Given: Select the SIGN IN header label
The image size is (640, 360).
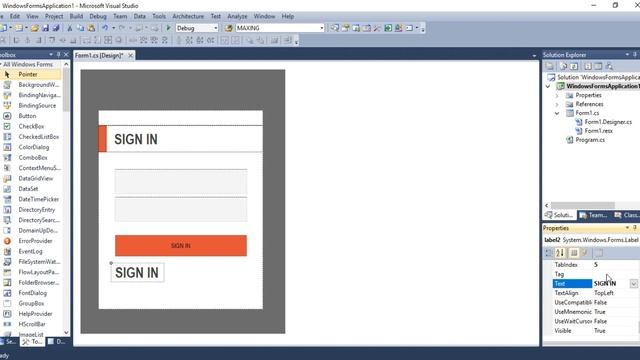Looking at the screenshot, I should [136, 139].
